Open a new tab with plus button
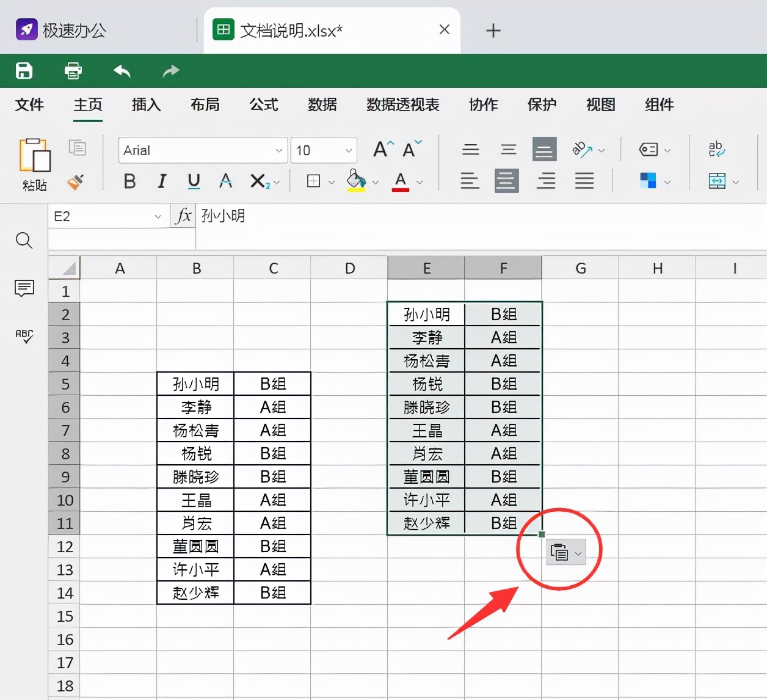The height and width of the screenshot is (700, 767). [x=493, y=31]
